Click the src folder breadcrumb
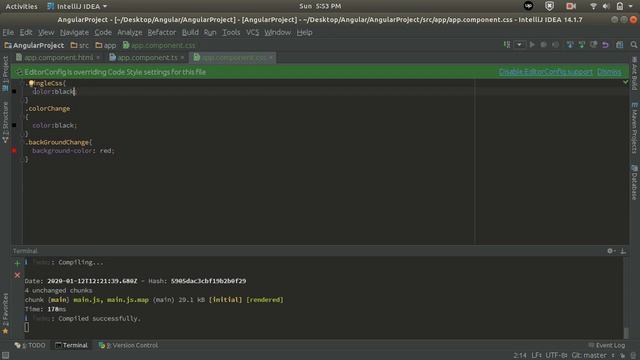640x360 pixels. (x=80, y=45)
